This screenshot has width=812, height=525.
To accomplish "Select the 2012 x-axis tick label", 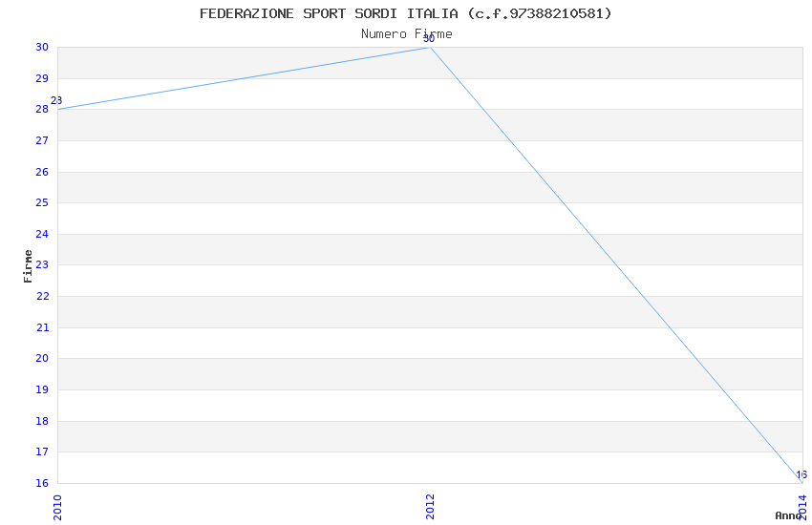I will pyautogui.click(x=430, y=506).
